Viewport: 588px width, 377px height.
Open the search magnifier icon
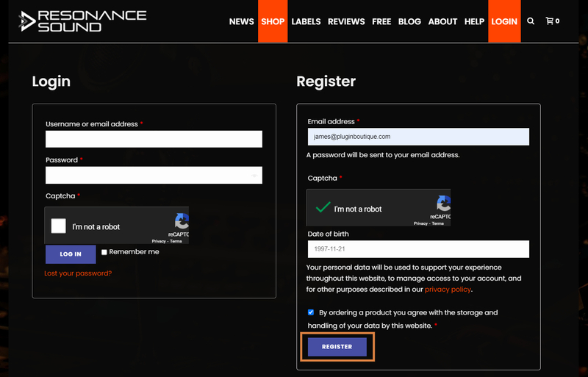click(x=531, y=21)
